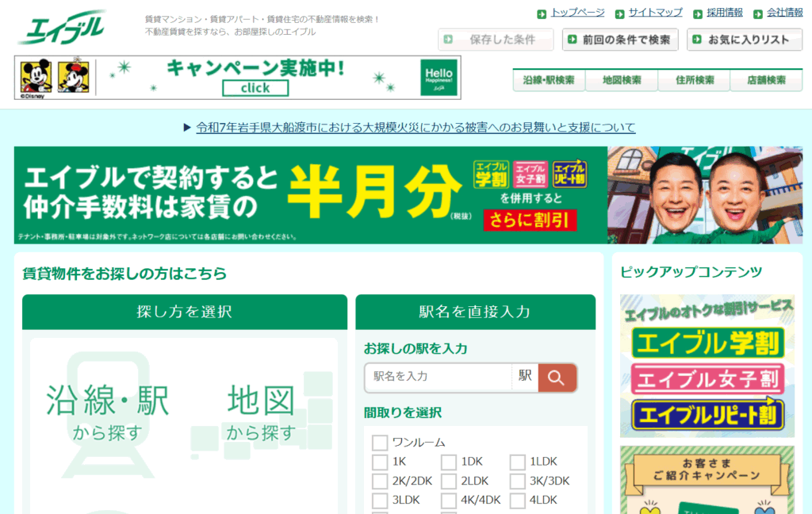Check the 2K/2DK checkbox

point(380,481)
